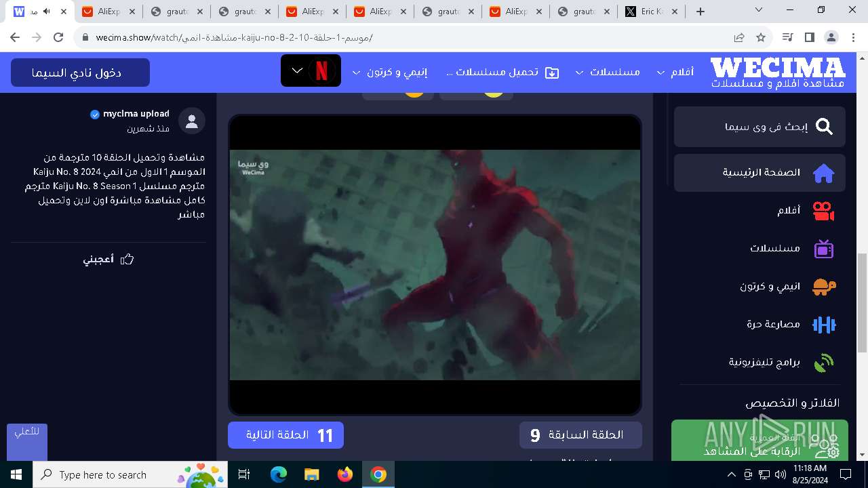The image size is (868, 488).
Task: Click the Kaiju No. 8 video player
Action: pyautogui.click(x=435, y=265)
